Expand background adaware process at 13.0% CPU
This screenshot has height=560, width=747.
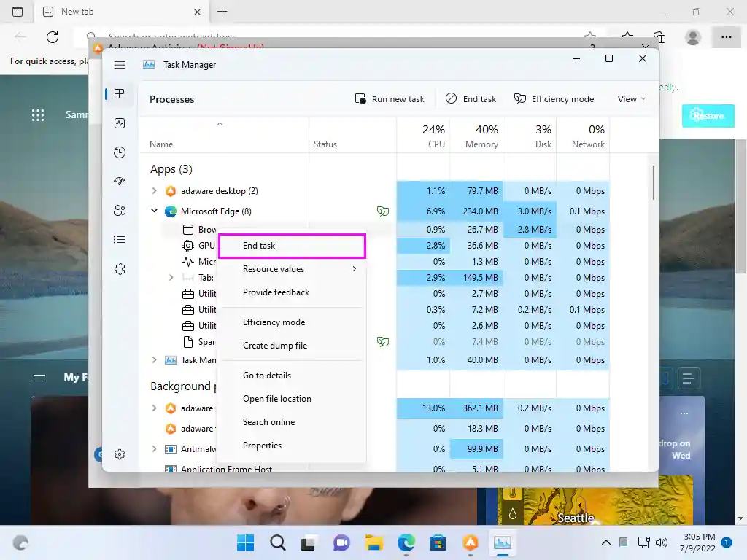pos(154,408)
